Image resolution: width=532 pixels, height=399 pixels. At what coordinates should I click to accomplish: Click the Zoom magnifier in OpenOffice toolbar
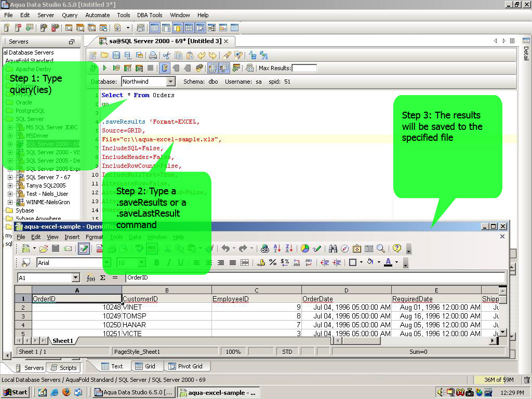381,249
